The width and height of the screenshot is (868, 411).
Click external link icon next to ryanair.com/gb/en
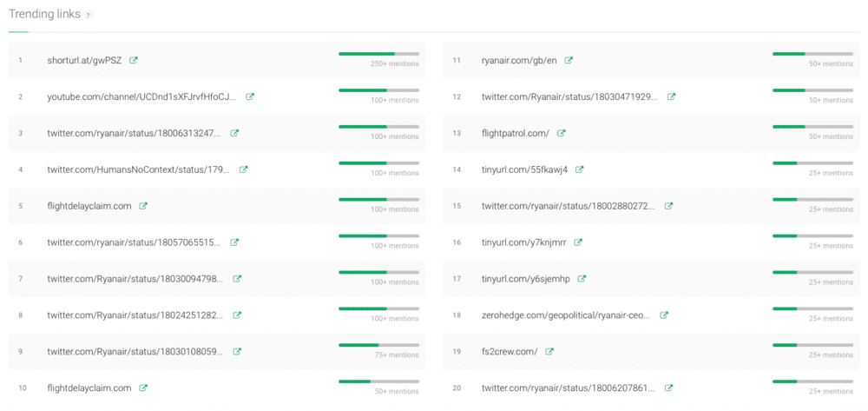(568, 60)
